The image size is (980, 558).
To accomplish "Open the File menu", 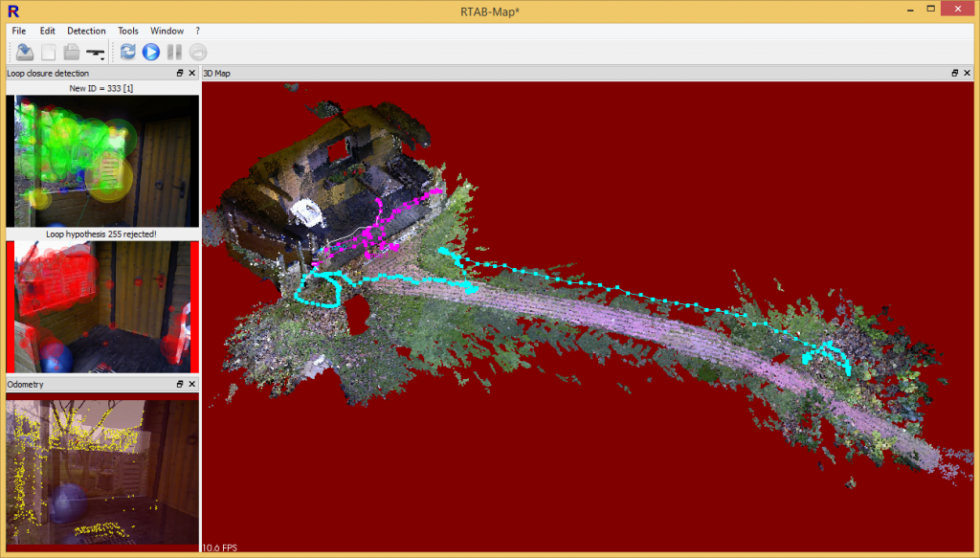I will (x=19, y=31).
